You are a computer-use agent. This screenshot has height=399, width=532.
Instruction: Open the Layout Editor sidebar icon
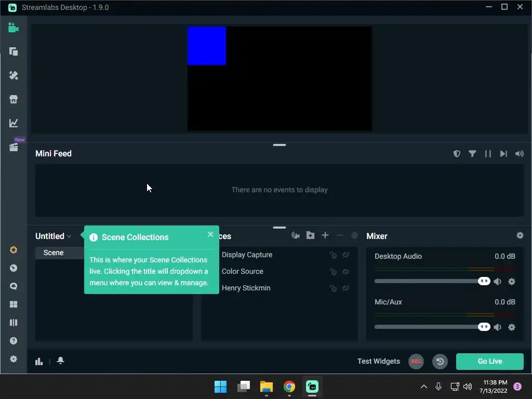[13, 51]
